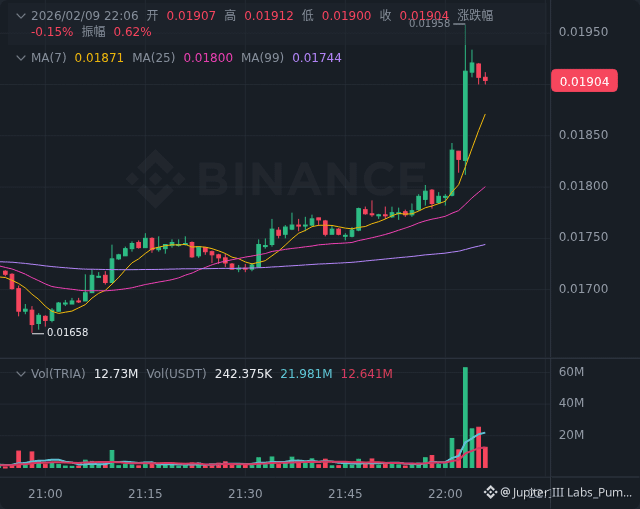This screenshot has height=509, width=640.
Task: Click the current price tag 0.01904
Action: [584, 82]
